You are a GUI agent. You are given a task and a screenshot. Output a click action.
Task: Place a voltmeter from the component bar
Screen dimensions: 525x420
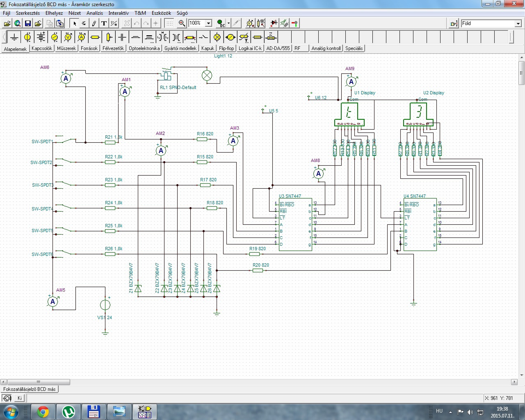tap(68, 37)
